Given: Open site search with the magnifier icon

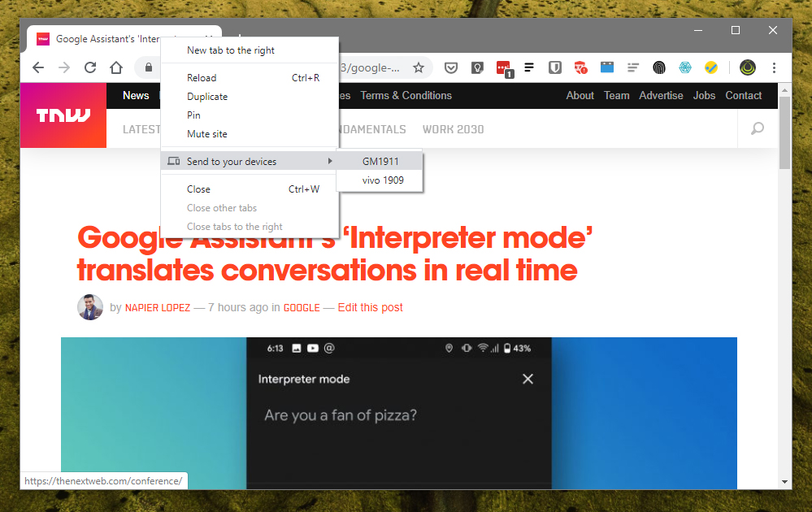Looking at the screenshot, I should [758, 128].
